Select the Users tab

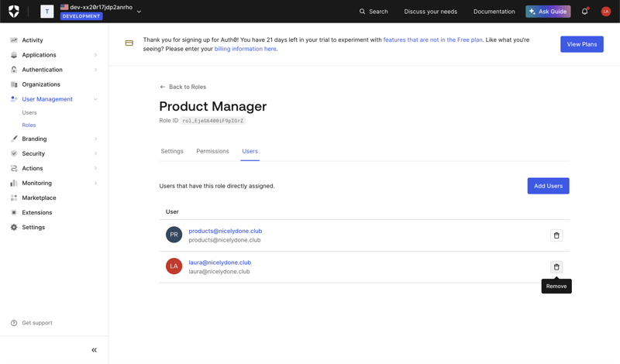pos(250,151)
